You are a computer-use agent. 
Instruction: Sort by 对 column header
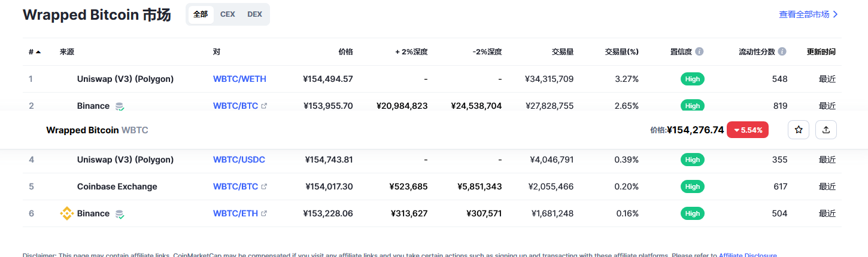pyautogui.click(x=217, y=52)
